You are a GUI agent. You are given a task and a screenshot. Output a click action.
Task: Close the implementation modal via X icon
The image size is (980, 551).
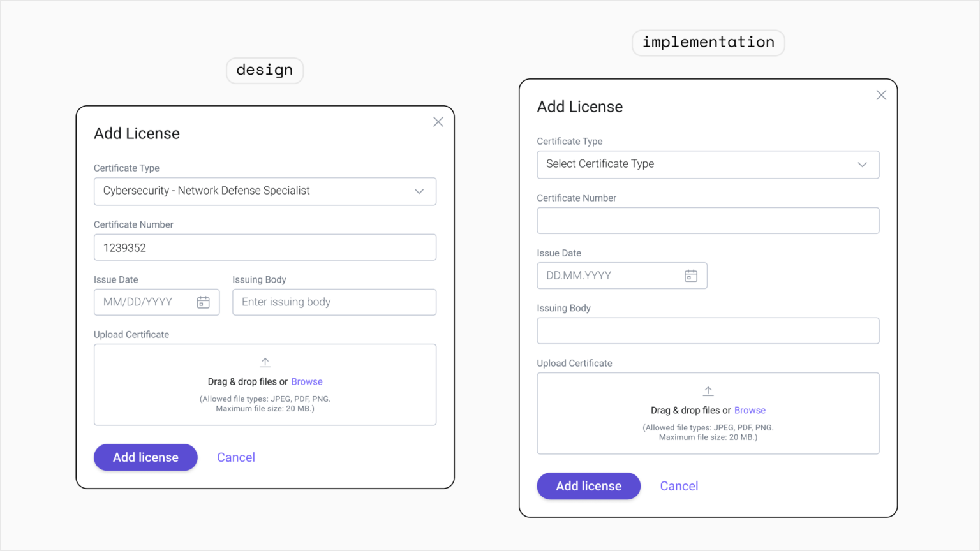(x=881, y=94)
